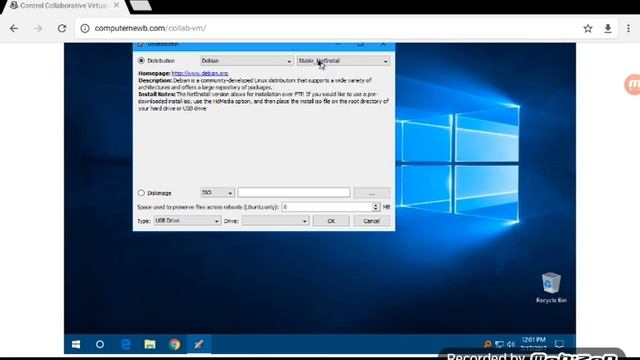
Task: Reload the collab-vm page
Action: point(62,28)
